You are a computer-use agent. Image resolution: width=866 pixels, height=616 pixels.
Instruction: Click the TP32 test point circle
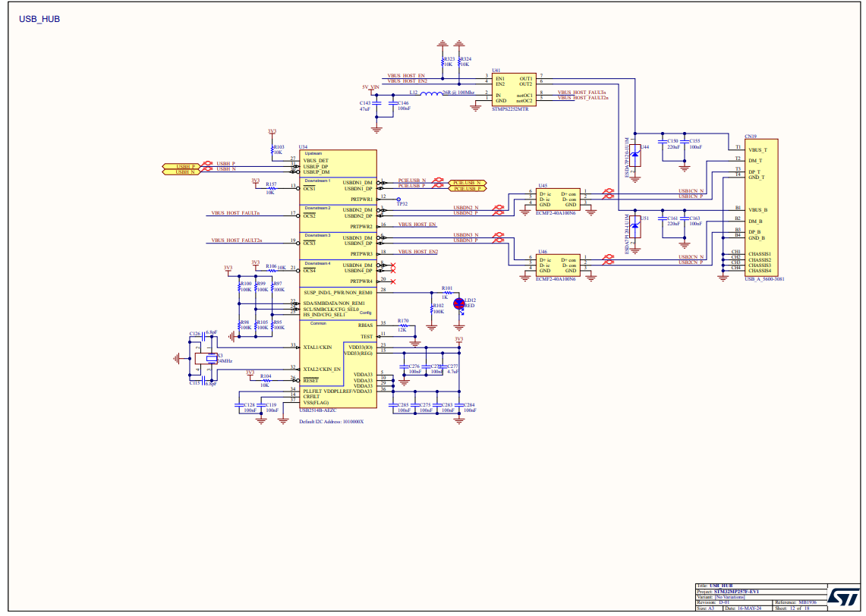[398, 200]
